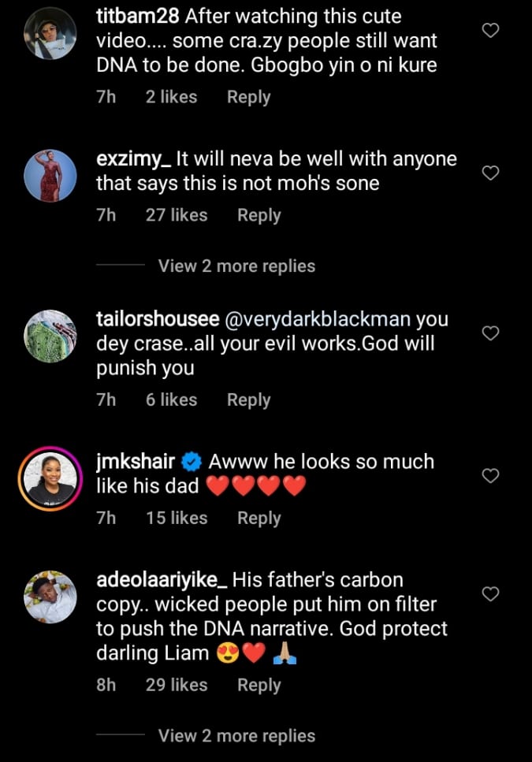The image size is (532, 762).
Task: Open the jmkshair username link
Action: [135, 462]
